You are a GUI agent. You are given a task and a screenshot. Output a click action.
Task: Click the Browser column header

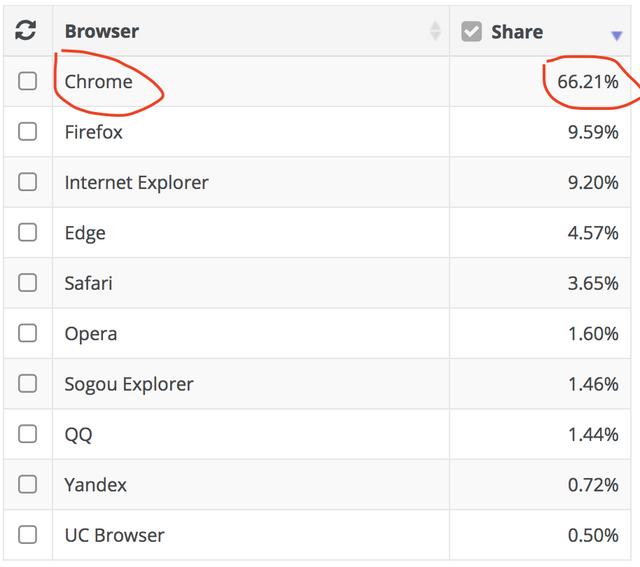(x=102, y=31)
